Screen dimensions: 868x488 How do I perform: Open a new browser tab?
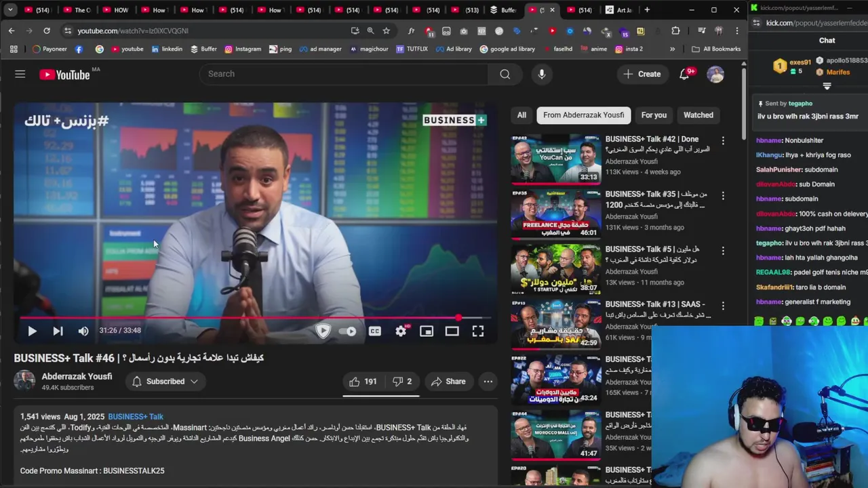click(x=647, y=9)
